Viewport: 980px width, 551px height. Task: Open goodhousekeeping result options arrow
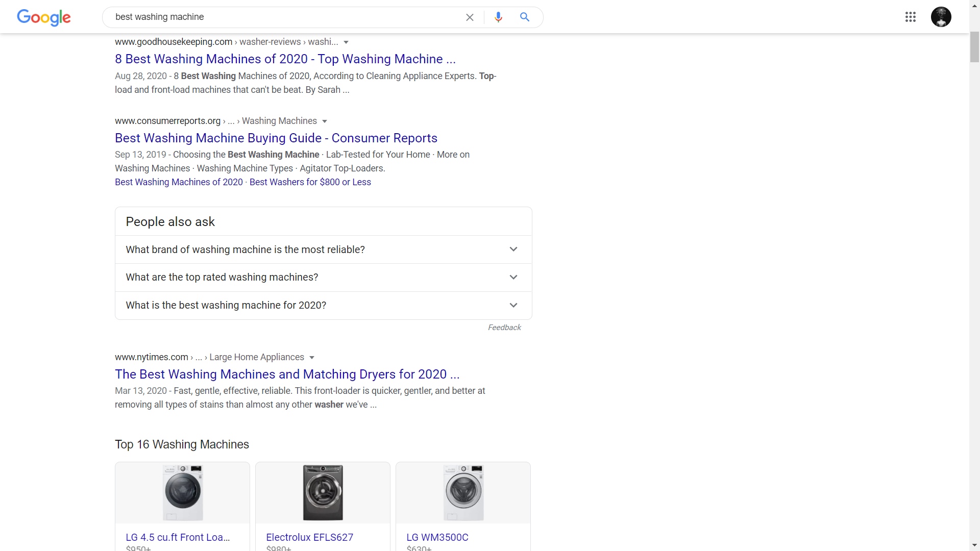pyautogui.click(x=346, y=42)
